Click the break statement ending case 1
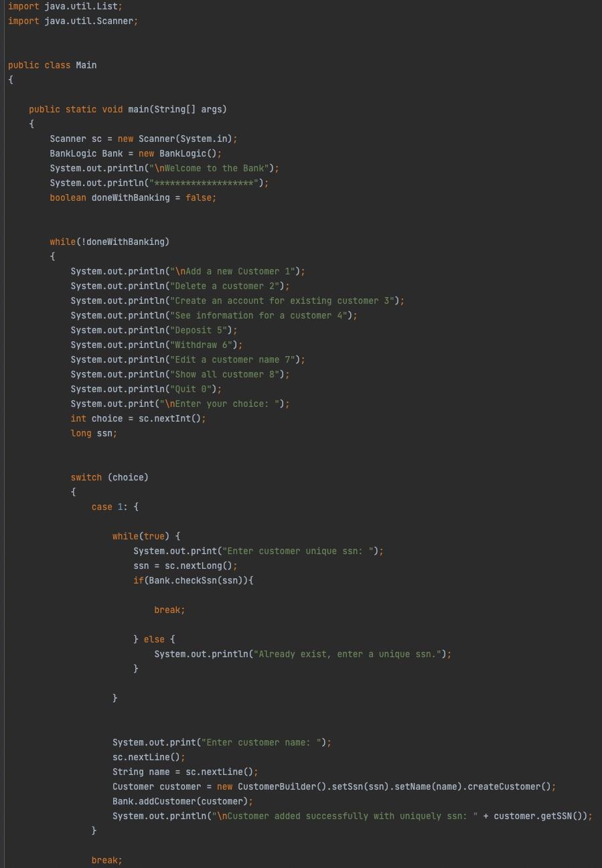602x868 pixels. coord(106,860)
